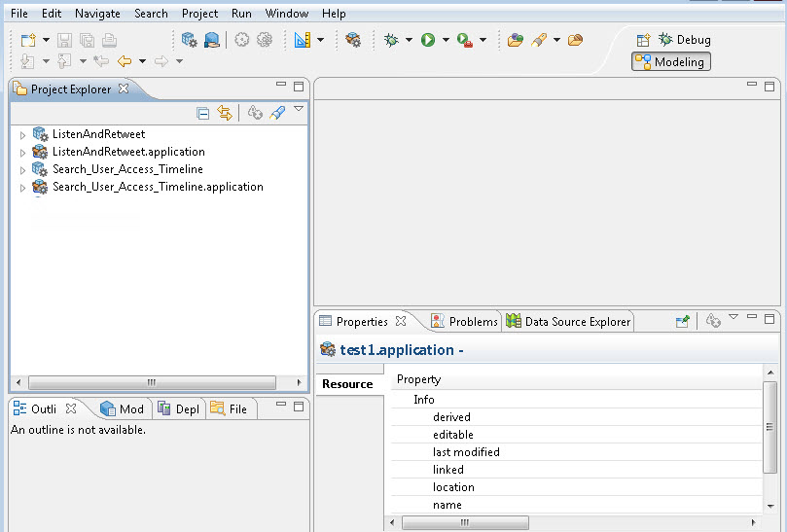Screen dimensions: 787x532
Task: Click the Open Perspective icon
Action: click(x=643, y=40)
